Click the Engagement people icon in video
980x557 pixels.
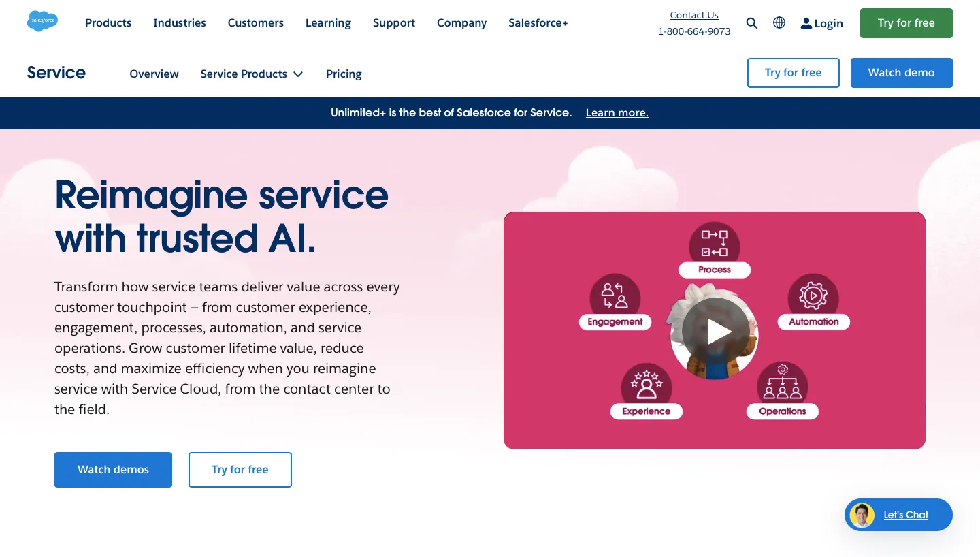pyautogui.click(x=615, y=295)
